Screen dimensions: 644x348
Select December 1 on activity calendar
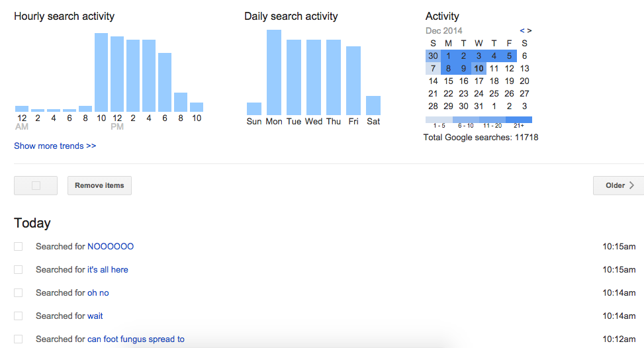pyautogui.click(x=448, y=56)
